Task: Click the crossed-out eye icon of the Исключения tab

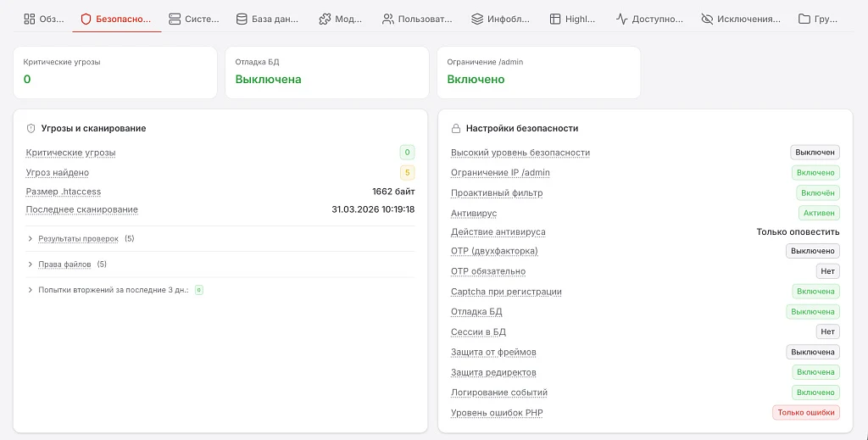Action: (x=706, y=19)
